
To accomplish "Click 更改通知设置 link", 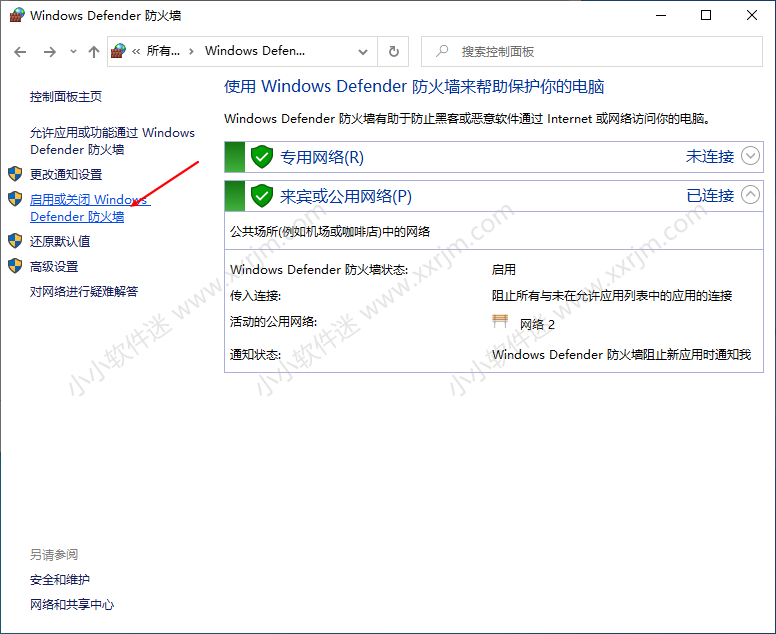I will point(66,174).
